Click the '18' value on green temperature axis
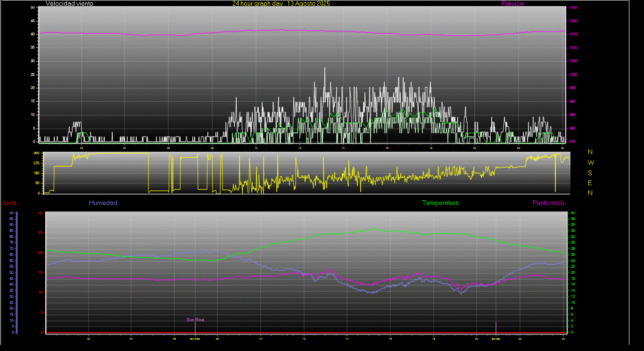The height and width of the screenshot is (351, 644). coord(573,278)
